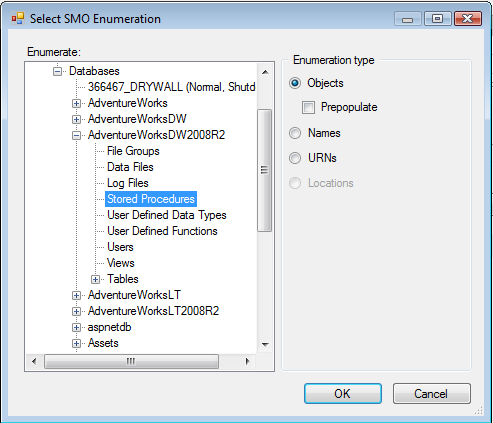Minimize the Select SMO Enumeration dialog

(408, 19)
